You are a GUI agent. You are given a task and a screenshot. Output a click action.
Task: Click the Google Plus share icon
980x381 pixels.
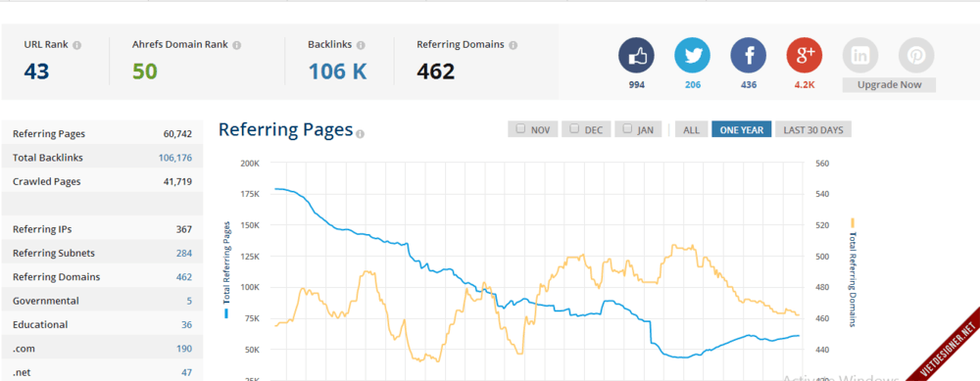tap(805, 56)
